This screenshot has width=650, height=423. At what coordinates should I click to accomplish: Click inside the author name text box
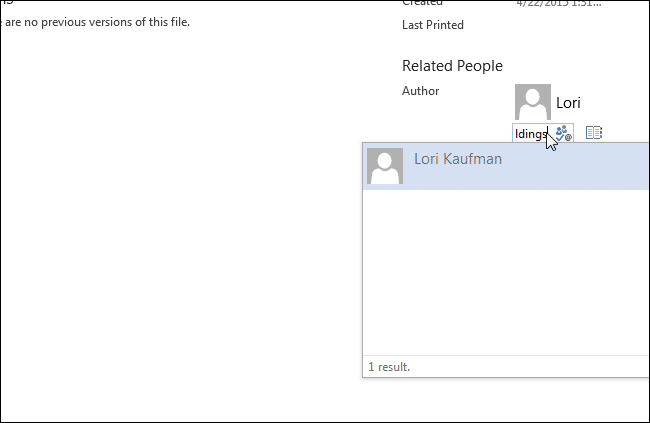pyautogui.click(x=528, y=132)
